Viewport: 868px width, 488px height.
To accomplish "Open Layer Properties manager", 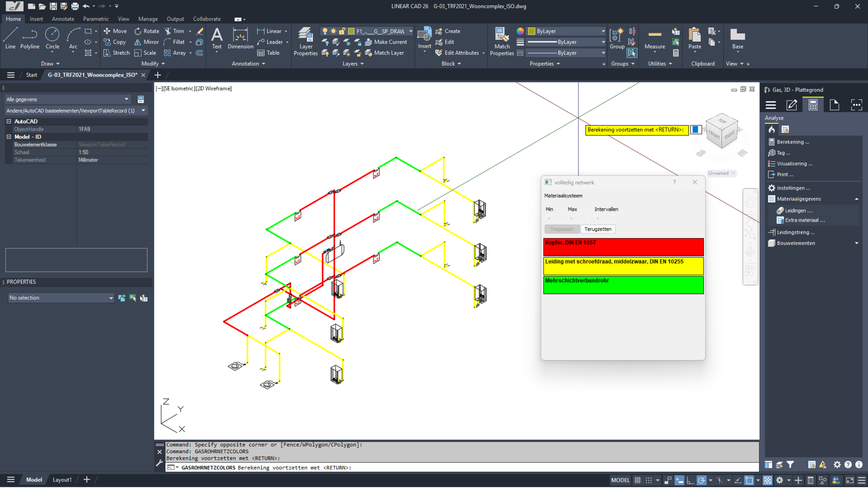I will point(306,41).
